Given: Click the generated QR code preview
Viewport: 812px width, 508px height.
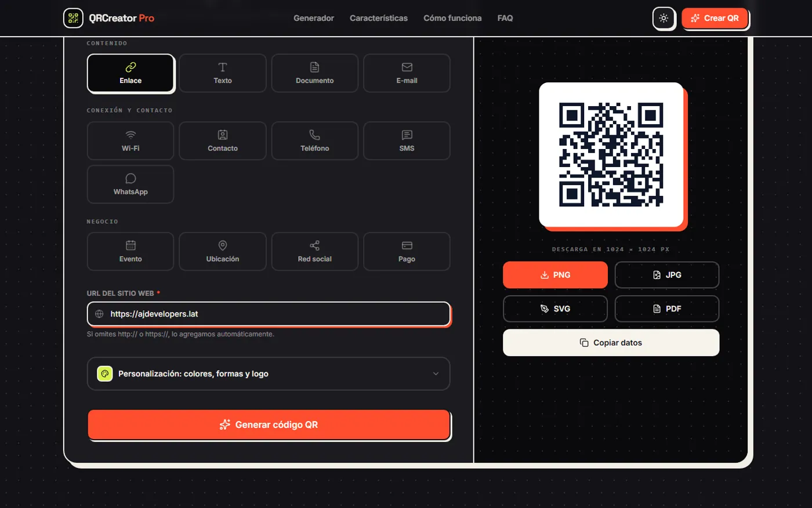Looking at the screenshot, I should (611, 154).
